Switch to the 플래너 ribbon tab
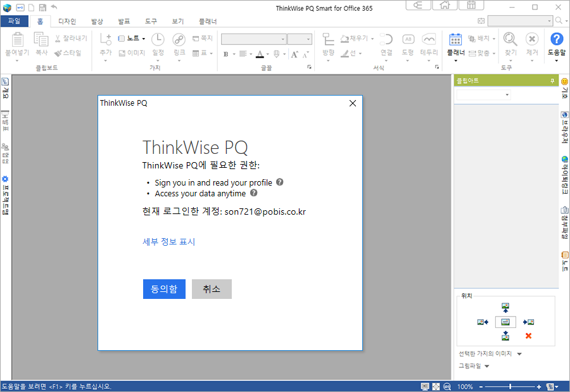Viewport: 570px width, 392px height. pos(208,22)
